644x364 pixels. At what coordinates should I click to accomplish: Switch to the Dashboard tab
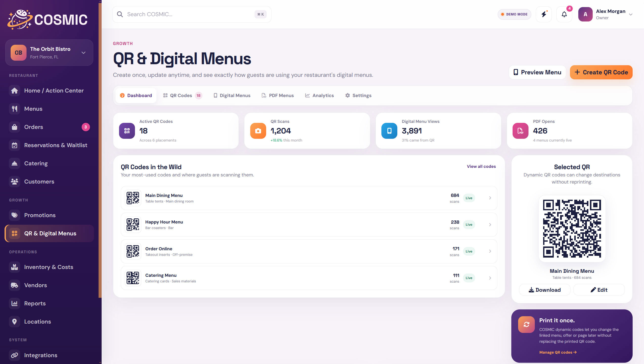(136, 96)
